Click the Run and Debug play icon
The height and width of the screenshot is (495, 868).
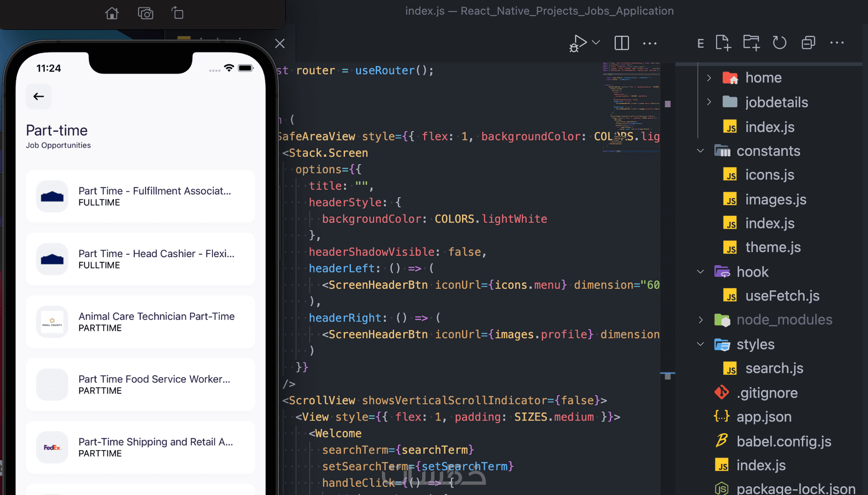click(x=578, y=43)
